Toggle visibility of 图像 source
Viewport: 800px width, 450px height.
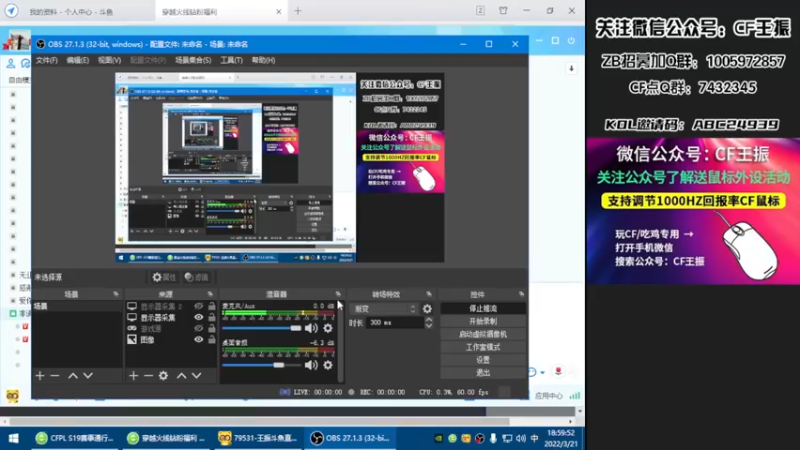198,340
